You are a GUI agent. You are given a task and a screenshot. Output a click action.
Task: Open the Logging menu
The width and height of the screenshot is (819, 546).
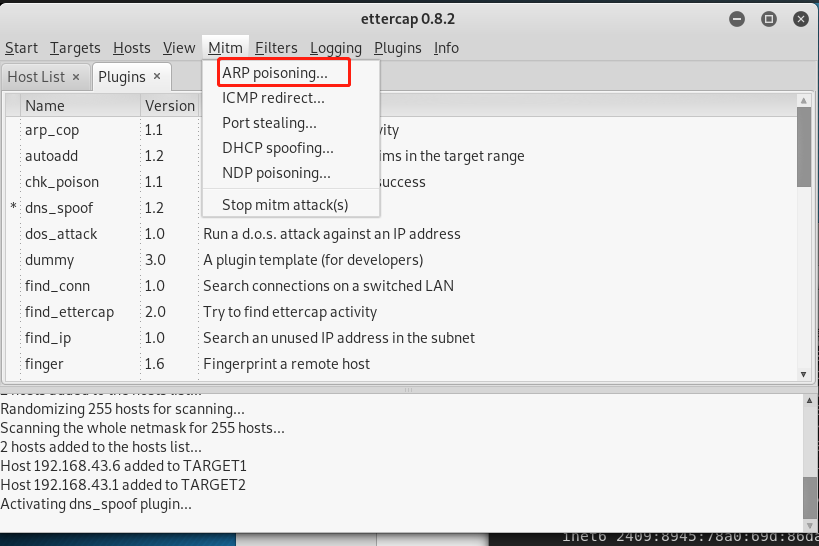(336, 48)
